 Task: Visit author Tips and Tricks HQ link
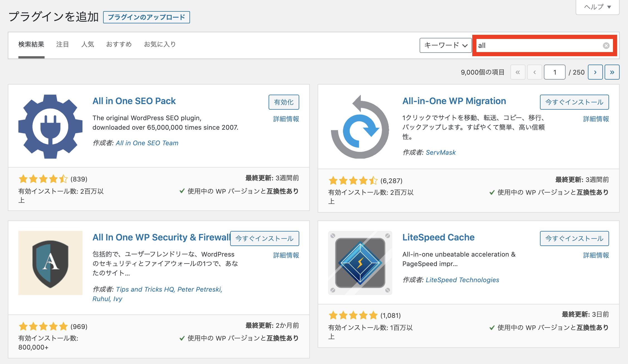(145, 289)
